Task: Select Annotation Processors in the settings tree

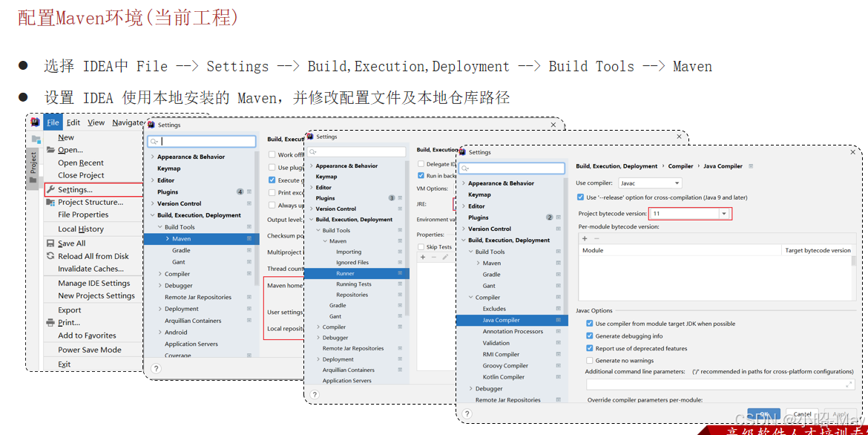Action: (x=513, y=331)
